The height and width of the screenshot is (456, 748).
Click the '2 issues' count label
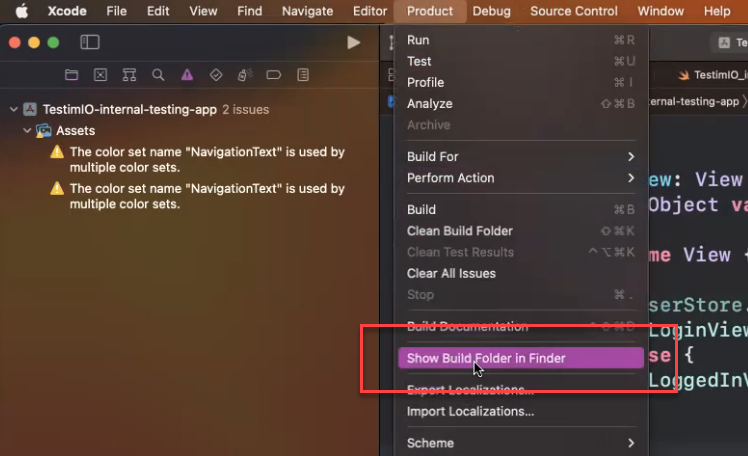click(x=246, y=110)
